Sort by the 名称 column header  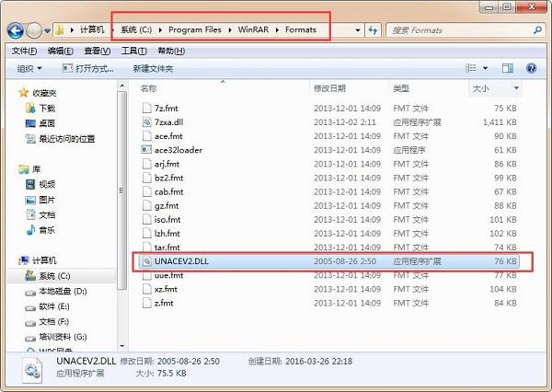pos(148,88)
